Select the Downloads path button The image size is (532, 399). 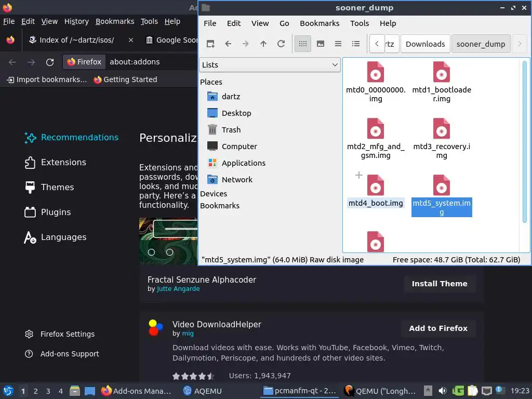425,44
